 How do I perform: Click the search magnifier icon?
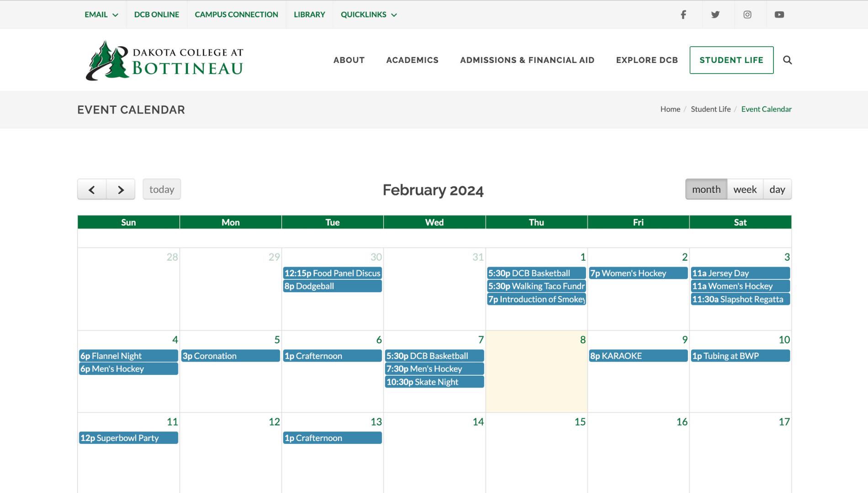pos(787,60)
